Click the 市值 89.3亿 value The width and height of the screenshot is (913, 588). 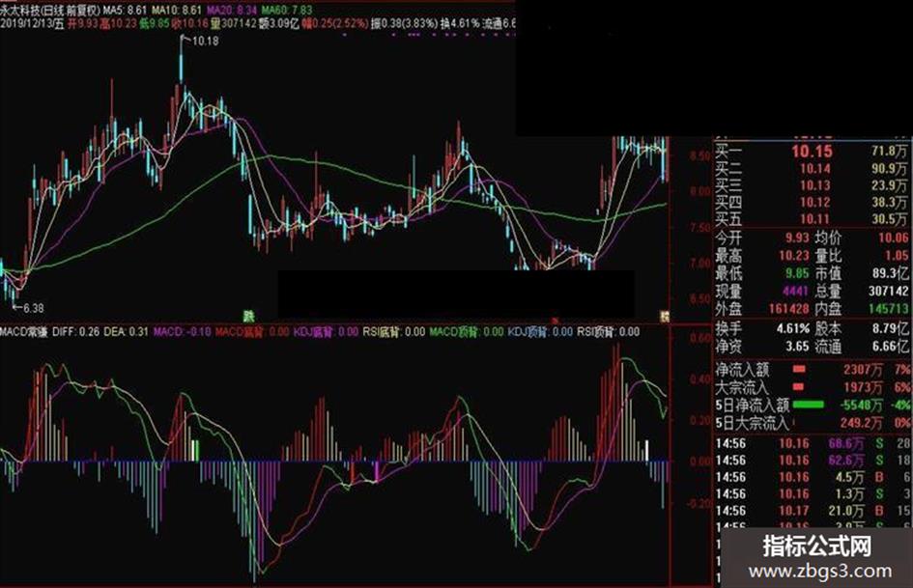(x=890, y=272)
